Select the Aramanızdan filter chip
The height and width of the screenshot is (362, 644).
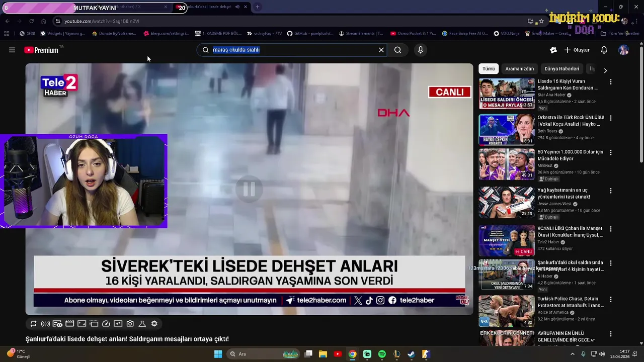point(519,69)
